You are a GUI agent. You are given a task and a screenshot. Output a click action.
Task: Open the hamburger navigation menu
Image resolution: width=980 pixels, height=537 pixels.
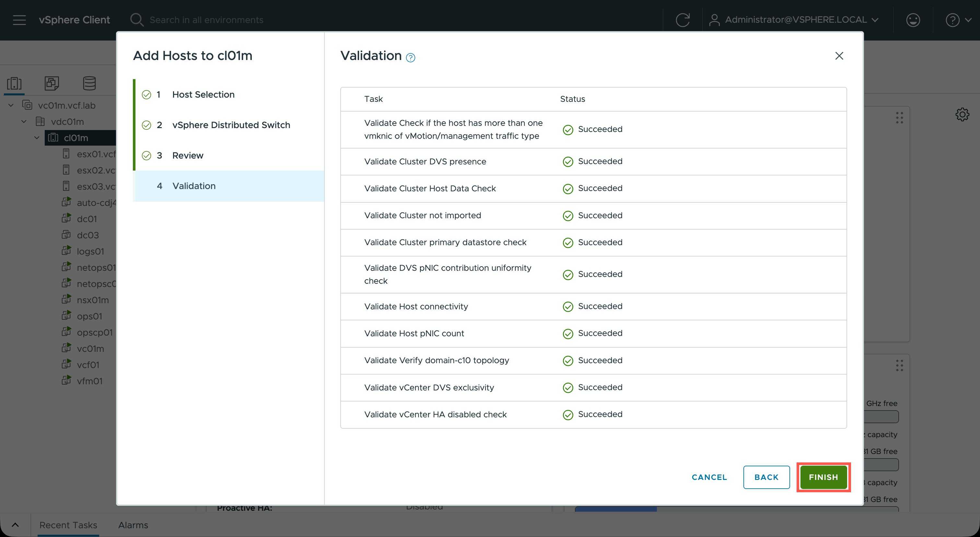(x=19, y=20)
